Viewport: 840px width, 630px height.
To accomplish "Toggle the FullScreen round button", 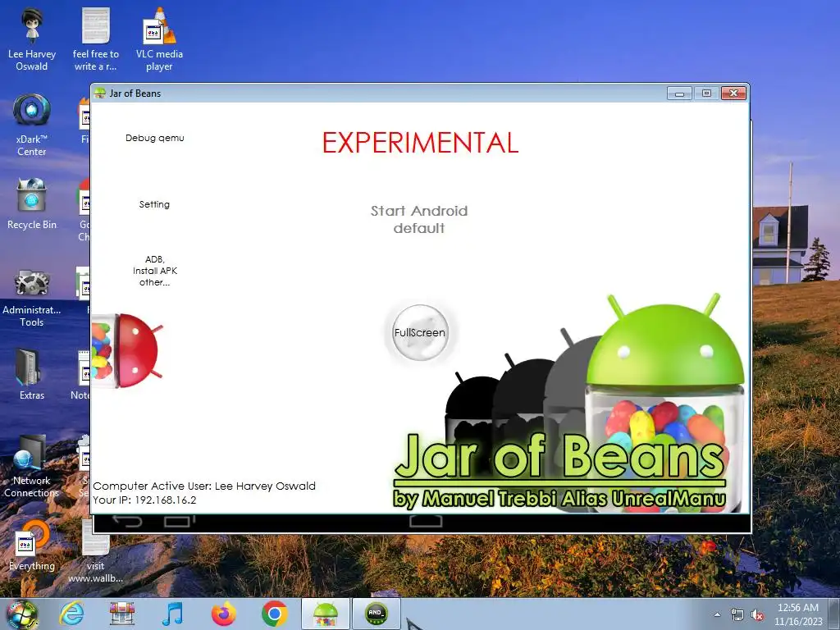I will pos(420,333).
